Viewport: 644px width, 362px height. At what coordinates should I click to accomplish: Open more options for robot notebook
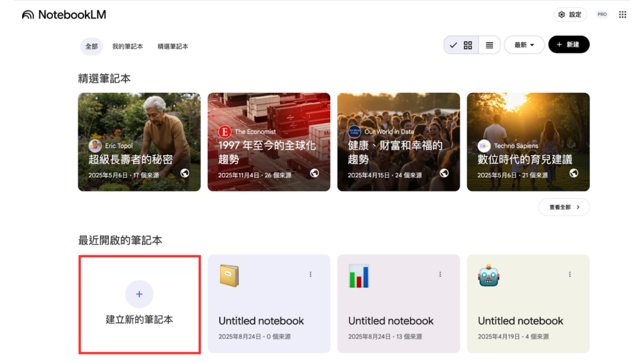tap(570, 275)
